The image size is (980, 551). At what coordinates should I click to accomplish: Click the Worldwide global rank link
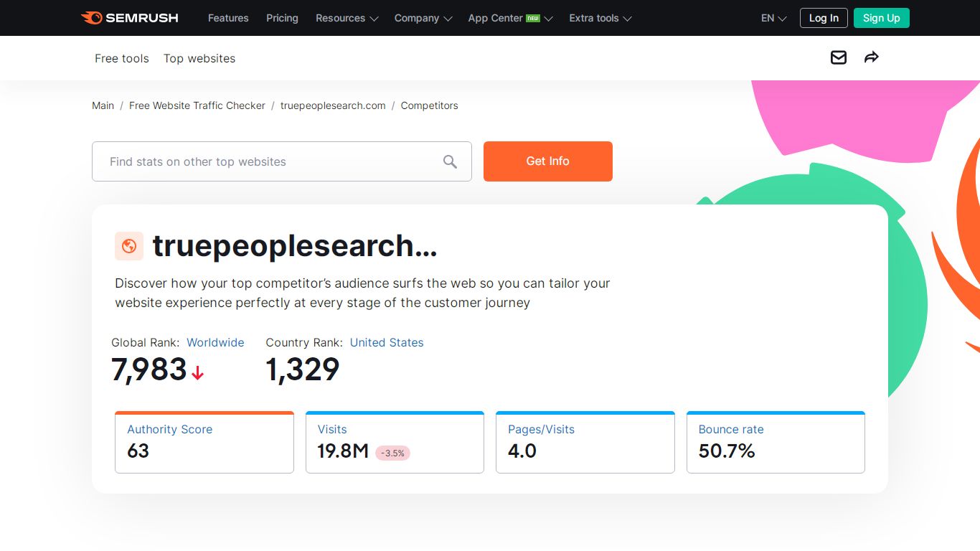pyautogui.click(x=215, y=342)
